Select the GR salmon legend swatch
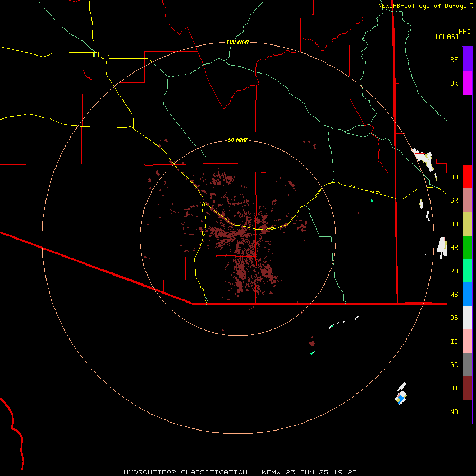Viewport: 476px width, 476px height. pos(467,200)
